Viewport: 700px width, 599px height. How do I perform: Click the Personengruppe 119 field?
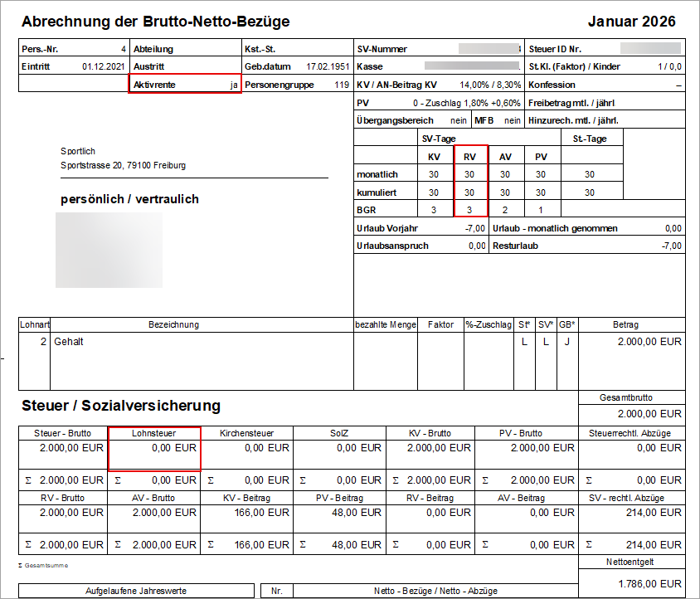pos(296,85)
